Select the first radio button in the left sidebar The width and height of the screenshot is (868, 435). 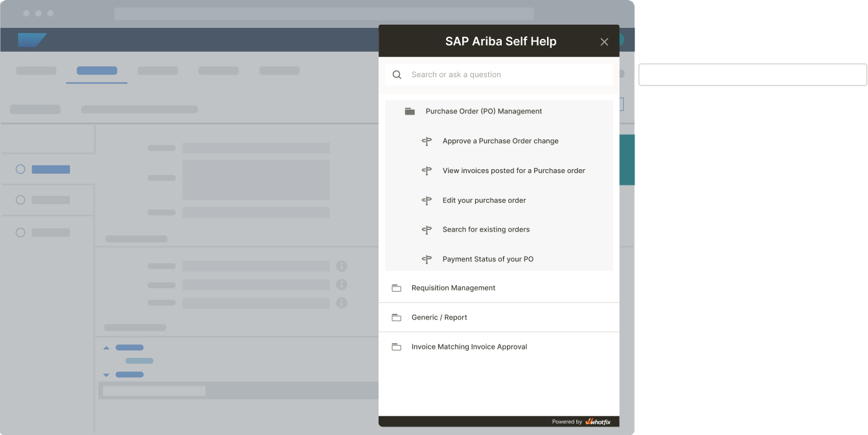pyautogui.click(x=20, y=169)
